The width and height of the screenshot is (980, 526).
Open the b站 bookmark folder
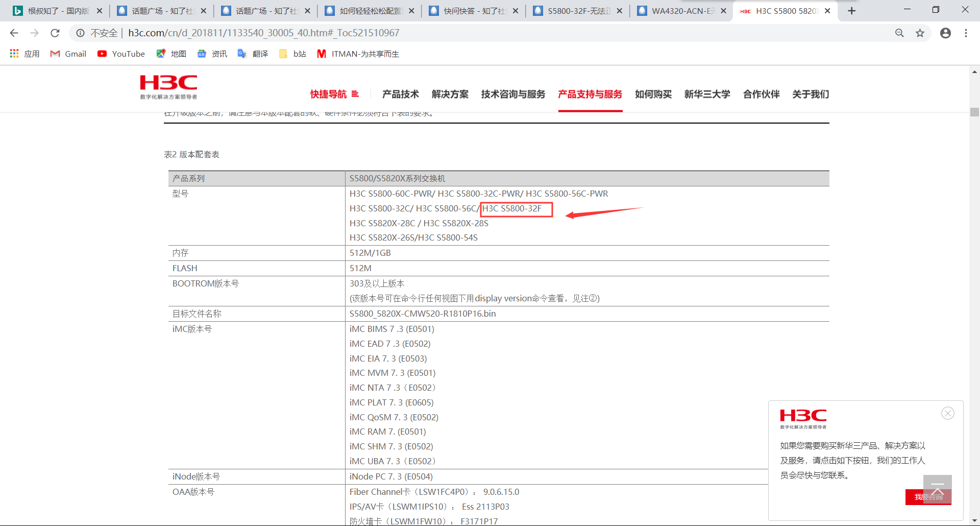click(x=292, y=54)
